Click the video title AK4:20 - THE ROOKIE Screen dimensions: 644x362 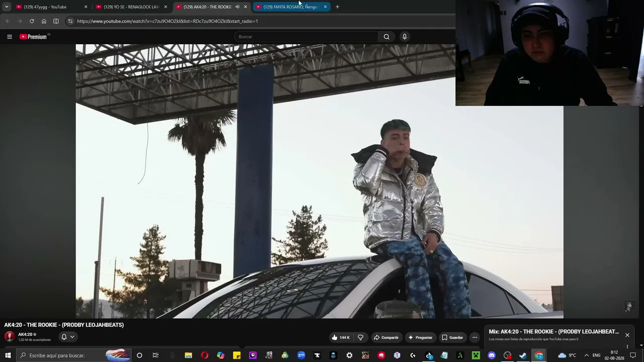(x=64, y=325)
